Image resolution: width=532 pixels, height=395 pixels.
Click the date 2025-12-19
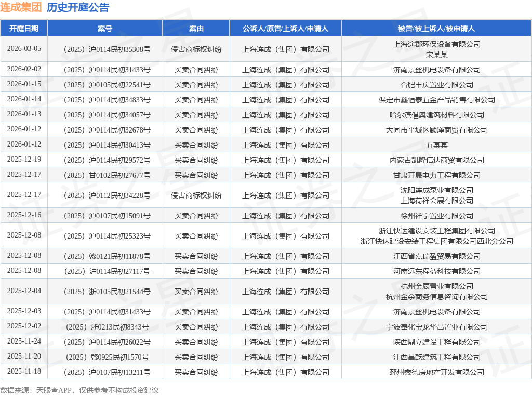click(x=24, y=160)
